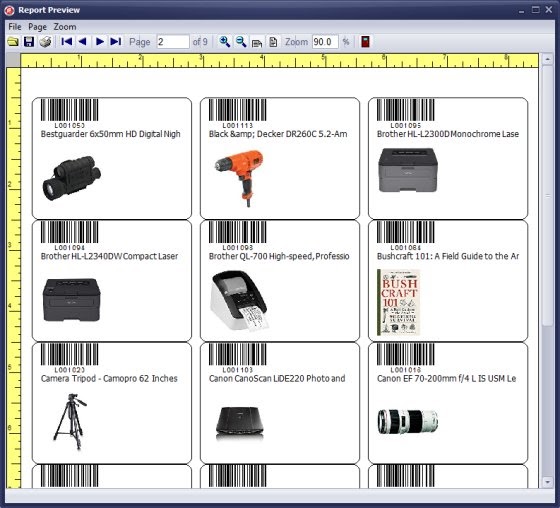Click the vertical scrollbar up arrow
The width and height of the screenshot is (560, 508).
[548, 59]
